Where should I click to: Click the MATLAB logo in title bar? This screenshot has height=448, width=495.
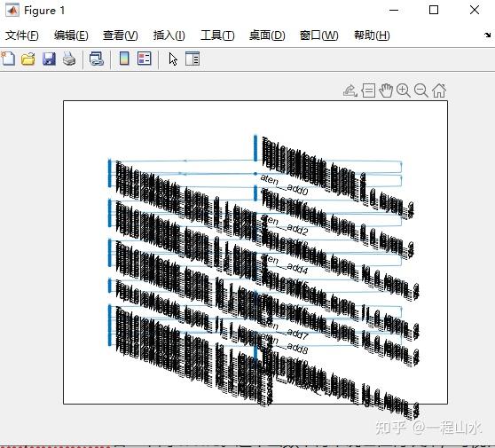(x=12, y=11)
